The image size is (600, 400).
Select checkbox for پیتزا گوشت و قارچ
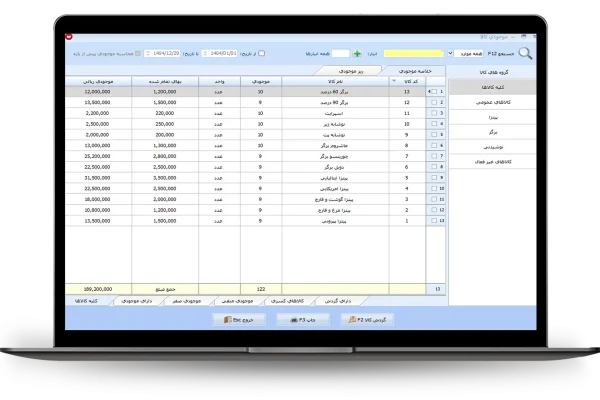click(x=434, y=199)
